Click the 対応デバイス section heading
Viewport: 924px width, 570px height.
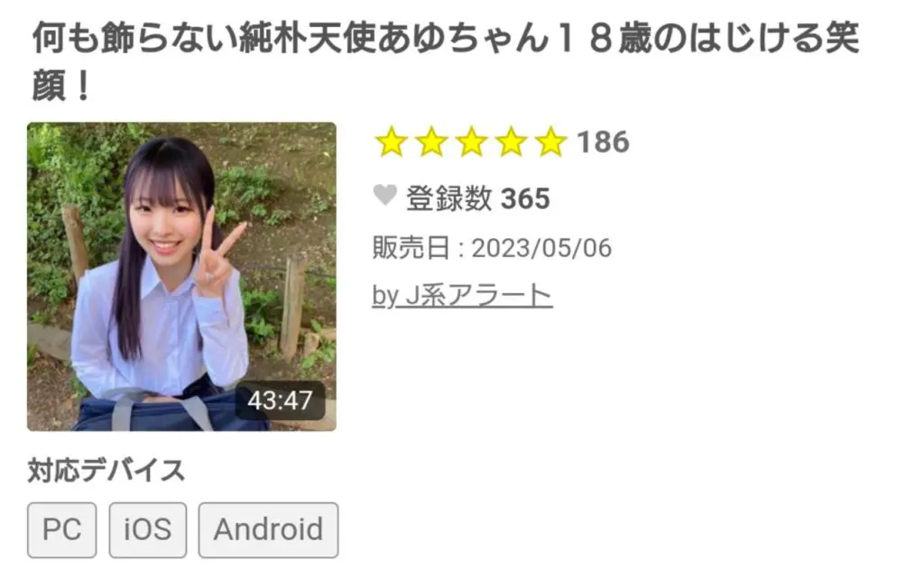tap(106, 471)
